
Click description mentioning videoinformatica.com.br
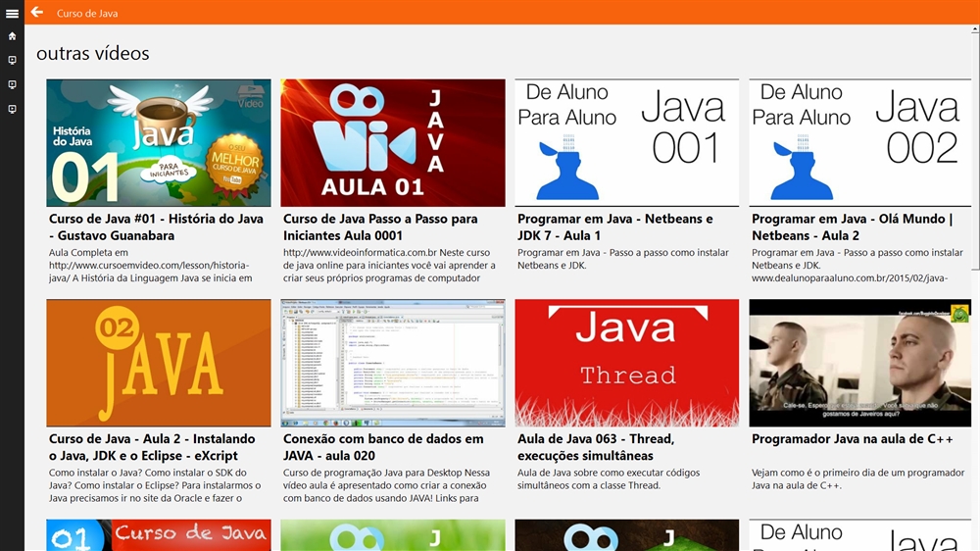(x=389, y=265)
